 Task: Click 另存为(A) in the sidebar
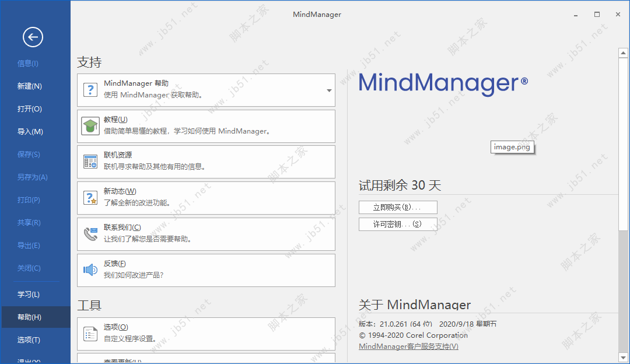tap(32, 177)
